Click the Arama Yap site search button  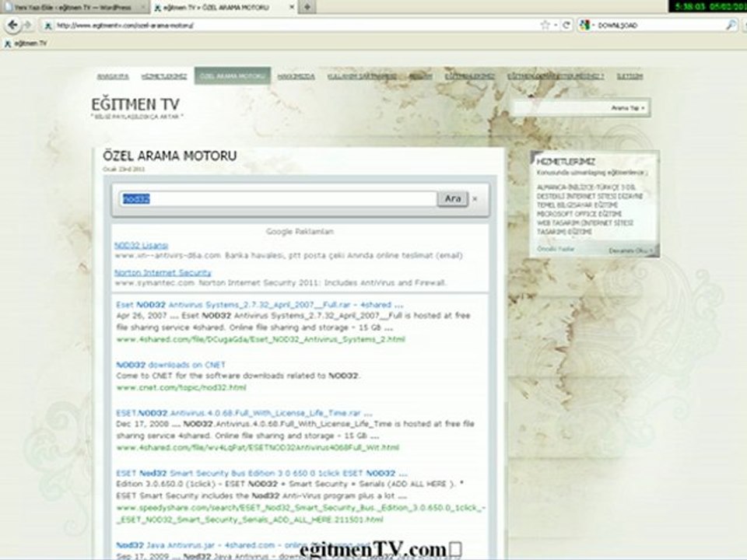(627, 108)
